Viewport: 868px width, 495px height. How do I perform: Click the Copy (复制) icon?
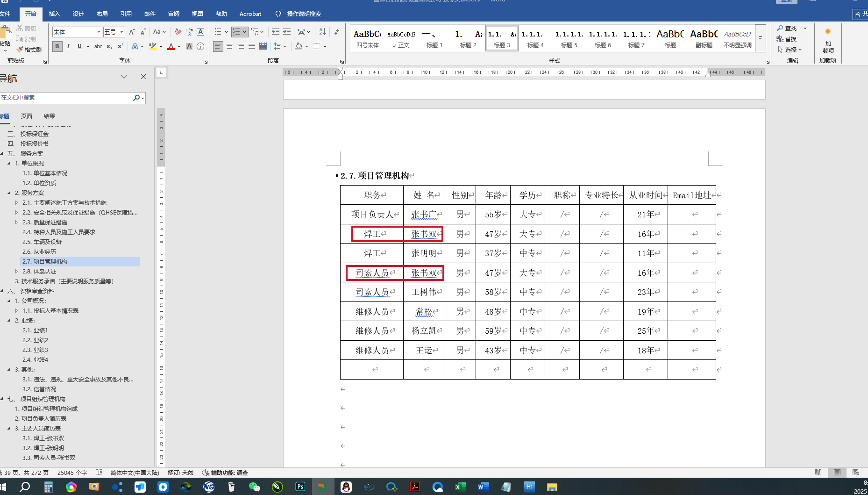pos(20,39)
